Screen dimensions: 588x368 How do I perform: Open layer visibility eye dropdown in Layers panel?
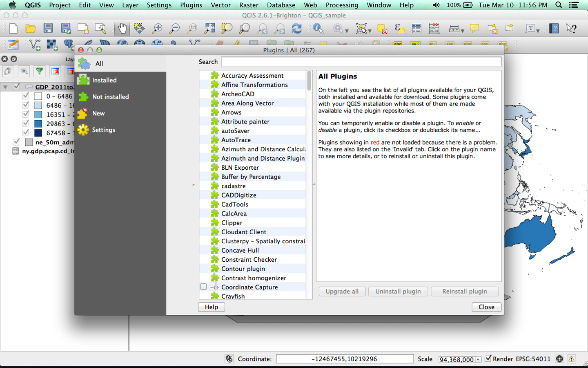[24, 71]
